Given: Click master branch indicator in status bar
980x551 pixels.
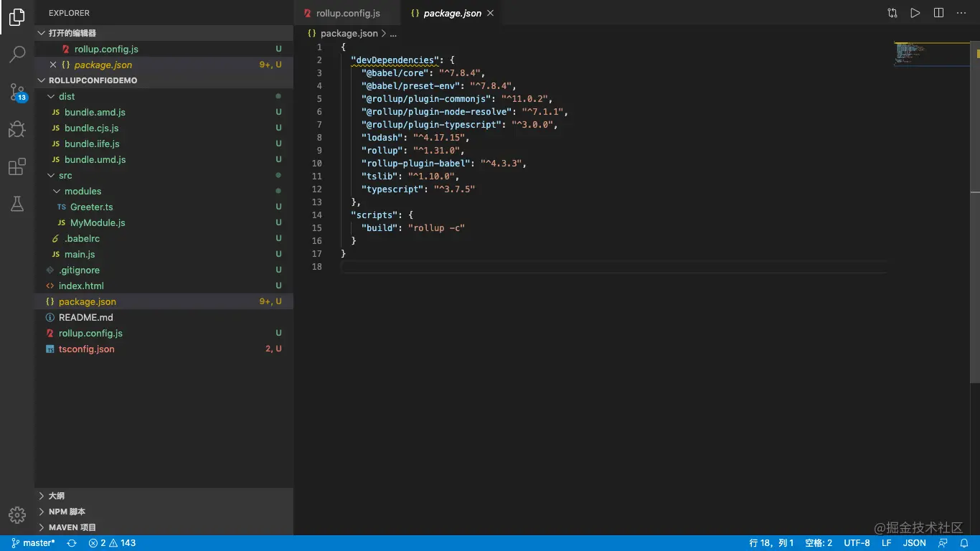Looking at the screenshot, I should point(34,543).
